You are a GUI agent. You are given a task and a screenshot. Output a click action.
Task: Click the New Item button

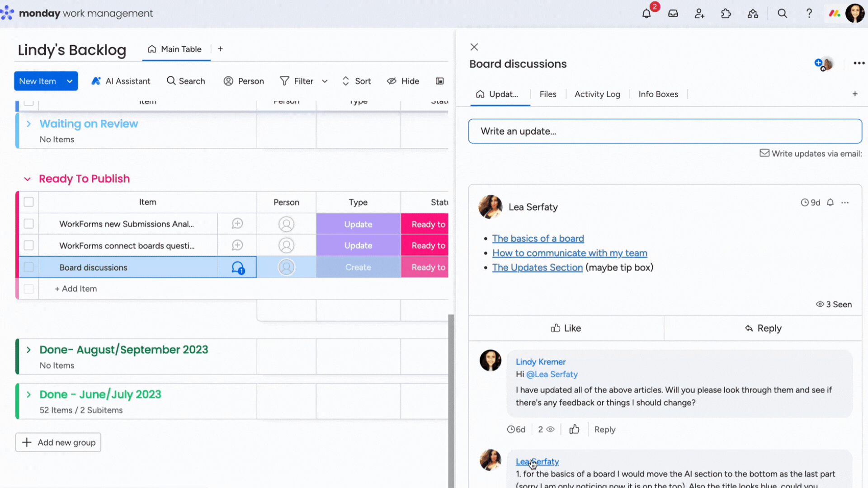pos(38,81)
